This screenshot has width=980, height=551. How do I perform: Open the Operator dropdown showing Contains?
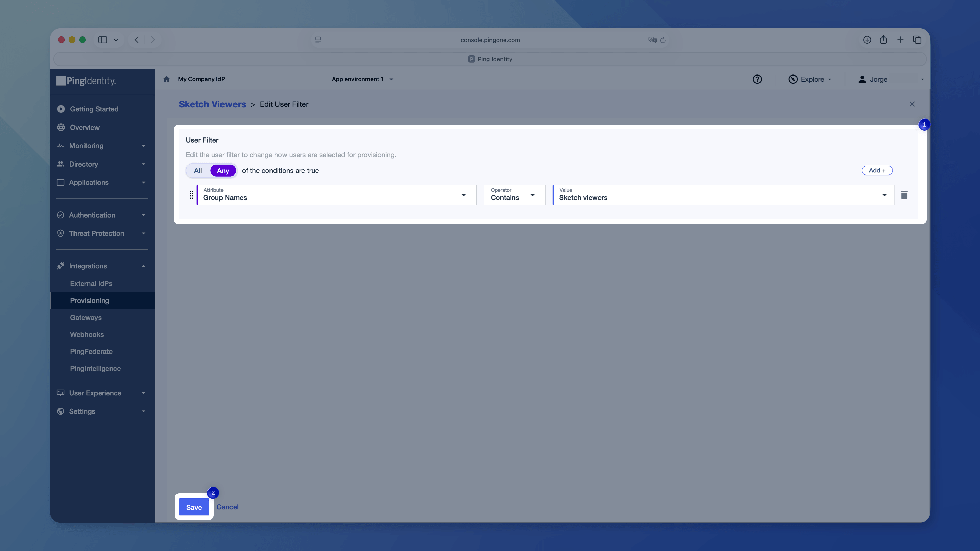coord(514,195)
